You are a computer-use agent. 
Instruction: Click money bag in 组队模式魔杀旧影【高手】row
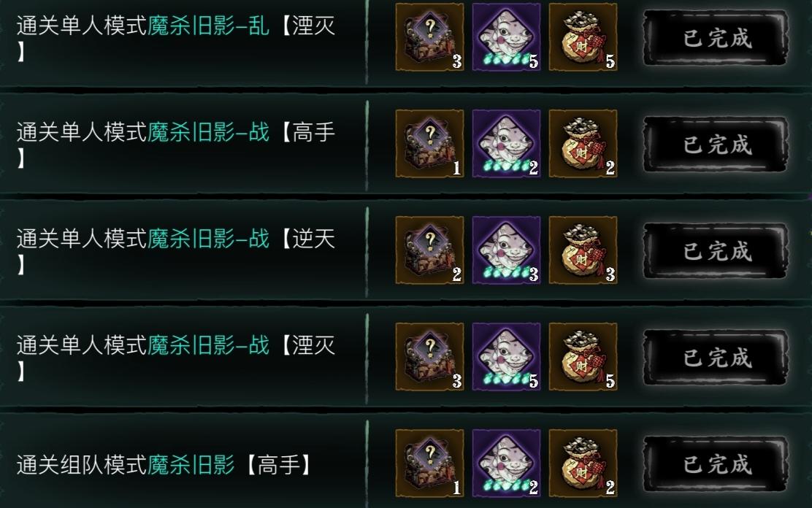(x=583, y=463)
